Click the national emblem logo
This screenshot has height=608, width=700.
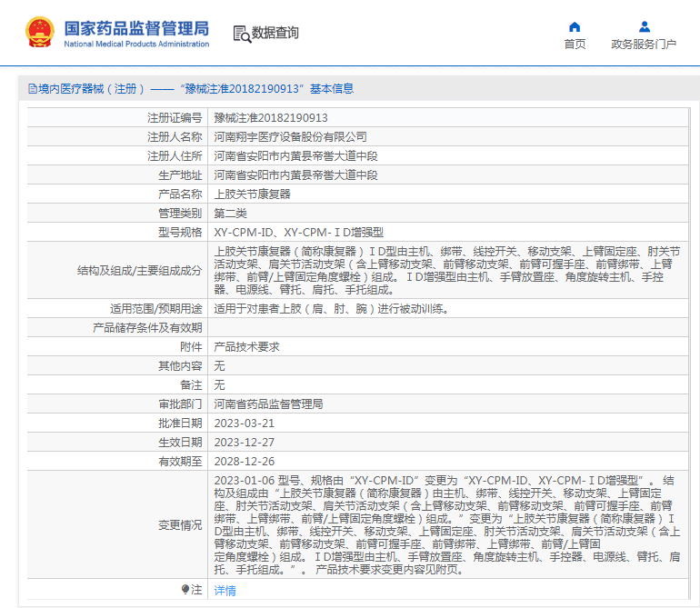click(40, 32)
